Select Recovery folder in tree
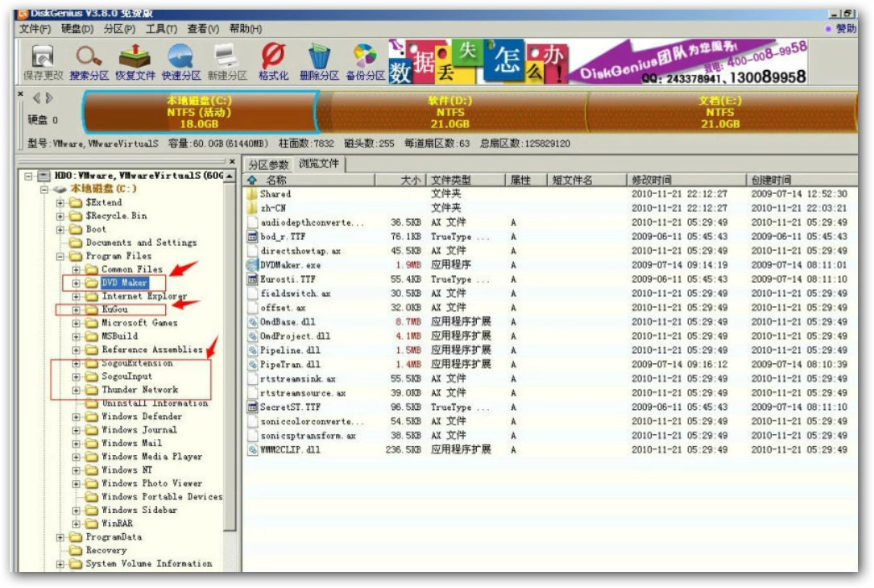874x588 pixels. pyautogui.click(x=106, y=550)
